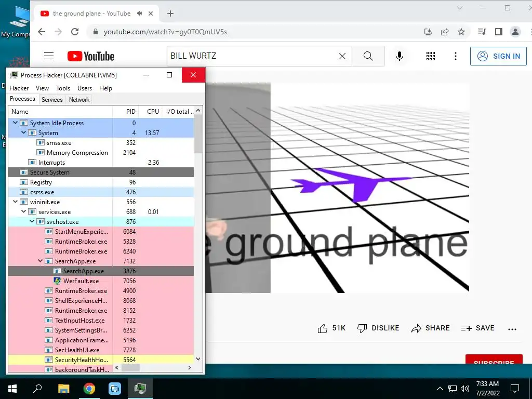Open Chrome media controls icon

[482, 32]
